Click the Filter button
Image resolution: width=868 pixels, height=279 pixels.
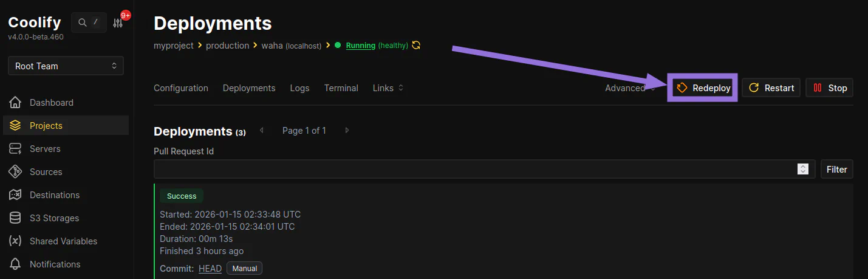point(836,170)
